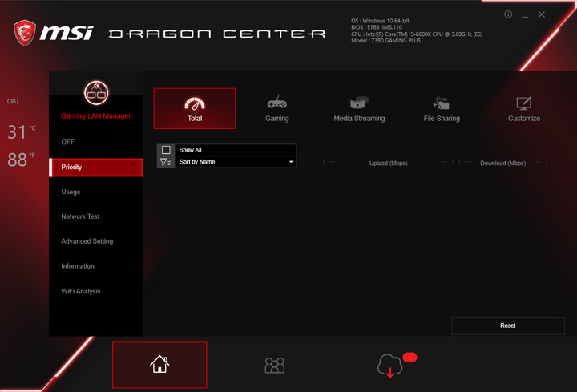
Task: Open the Media Streaming tab
Action: pos(359,108)
